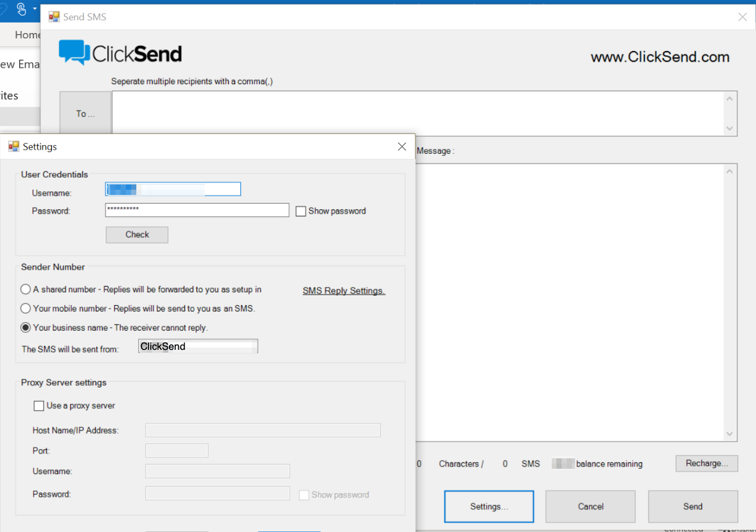The image size is (756, 532).
Task: Click the SMS sent from field
Action: [198, 346]
